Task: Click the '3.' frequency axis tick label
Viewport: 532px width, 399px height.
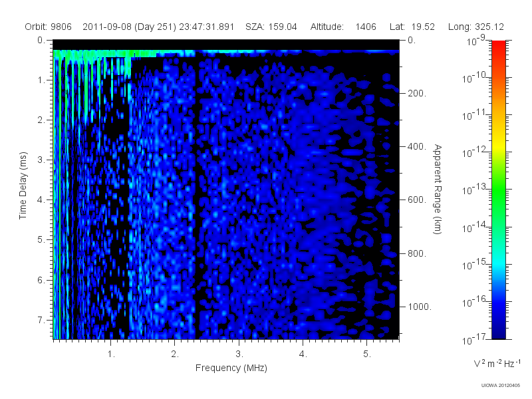Action: [239, 354]
